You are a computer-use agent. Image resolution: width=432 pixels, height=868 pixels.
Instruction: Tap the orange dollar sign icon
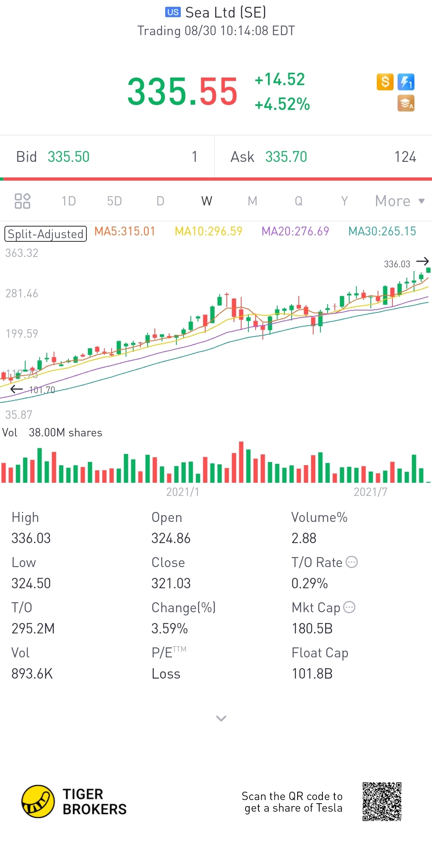click(385, 82)
